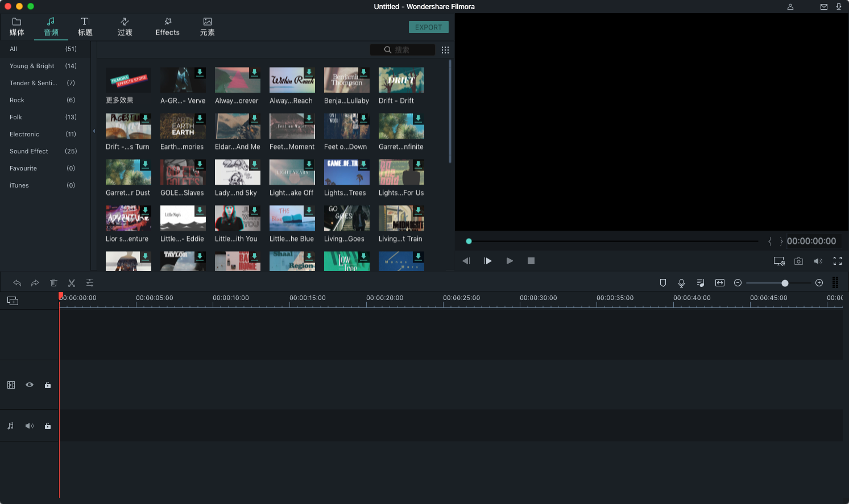Open the elements tab (元素)

208,27
